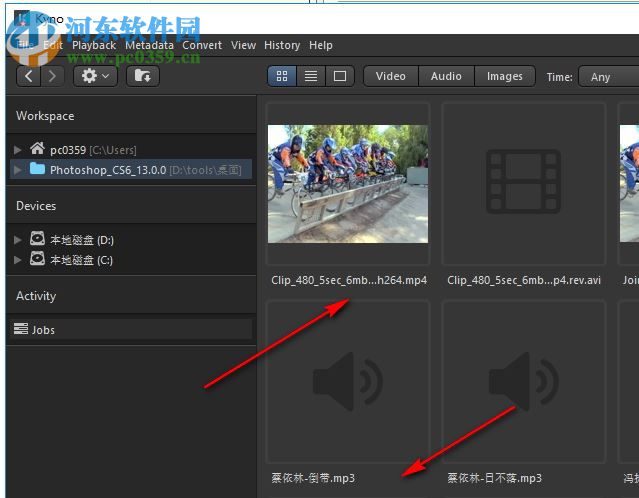Expand local disk (C:) tree node
The height and width of the screenshot is (498, 639).
[18, 260]
